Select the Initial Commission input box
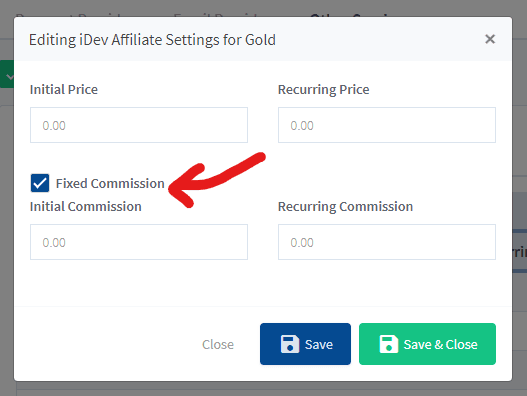The image size is (527, 396). (x=139, y=242)
